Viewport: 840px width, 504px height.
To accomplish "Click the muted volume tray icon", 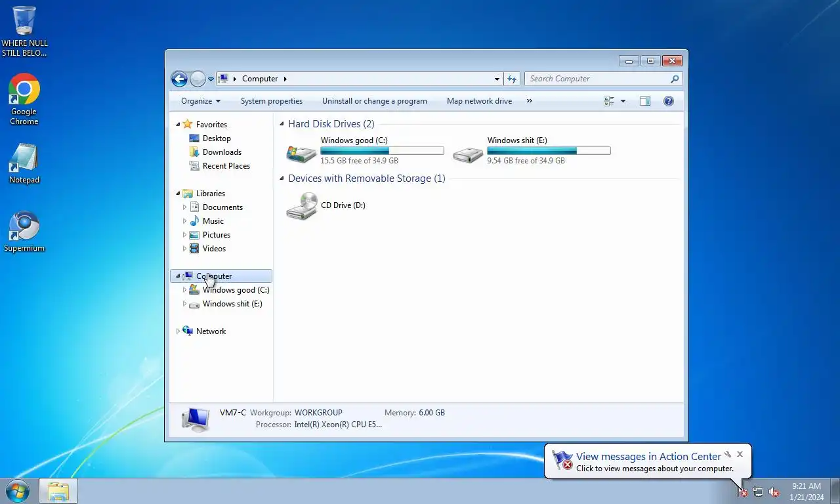I will [774, 492].
